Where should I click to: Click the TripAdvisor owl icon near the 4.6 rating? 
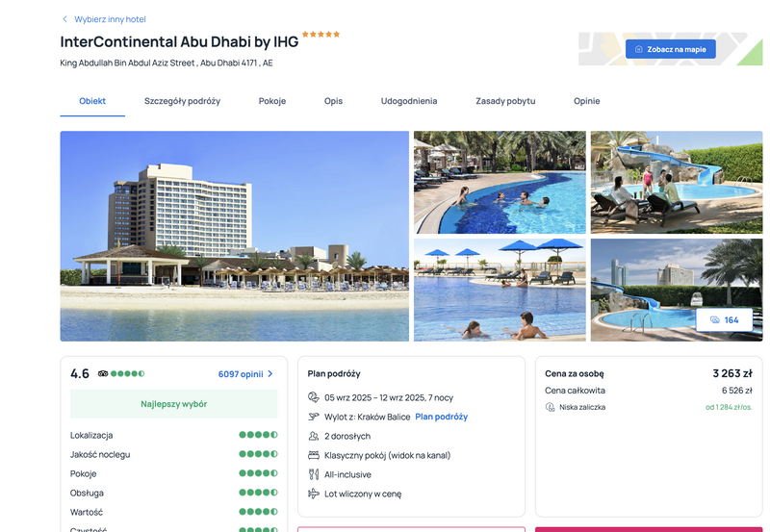[103, 373]
